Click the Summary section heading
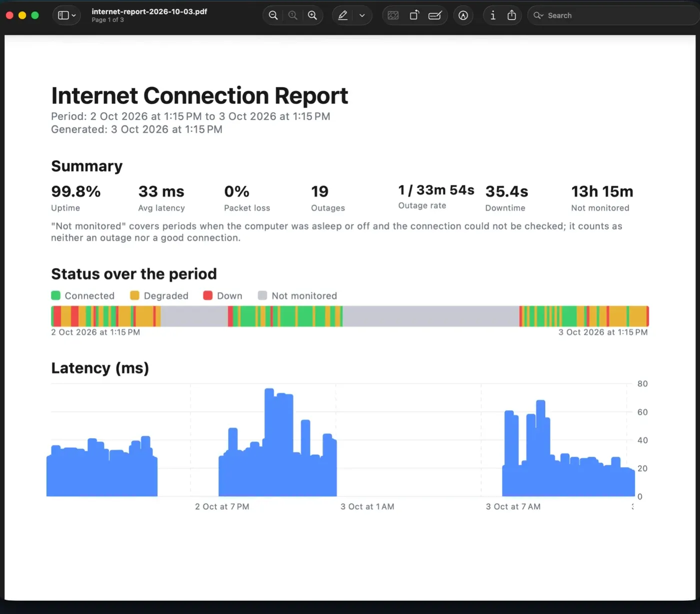Screen dimensions: 700x614 (x=86, y=166)
